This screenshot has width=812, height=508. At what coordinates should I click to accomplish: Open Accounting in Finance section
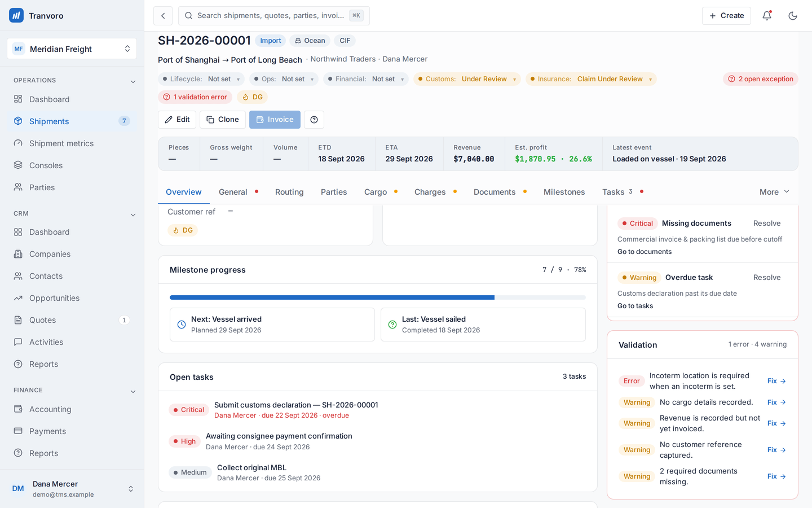tap(72, 409)
